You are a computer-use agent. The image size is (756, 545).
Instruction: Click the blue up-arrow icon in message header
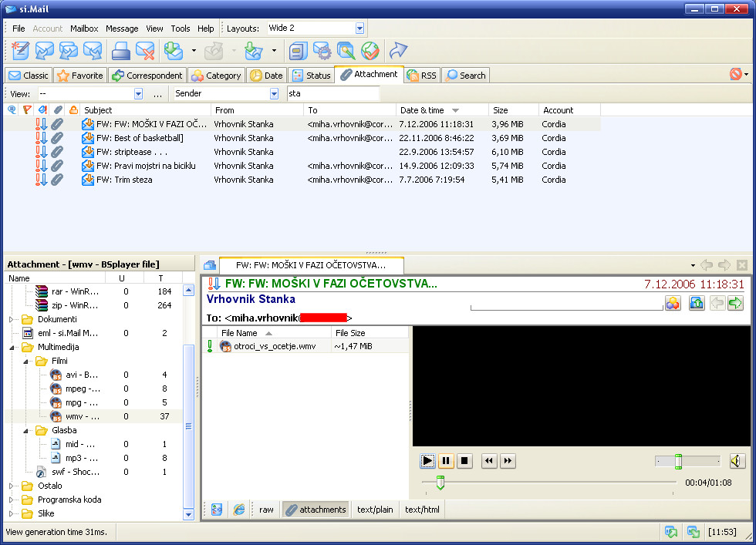[x=697, y=303]
